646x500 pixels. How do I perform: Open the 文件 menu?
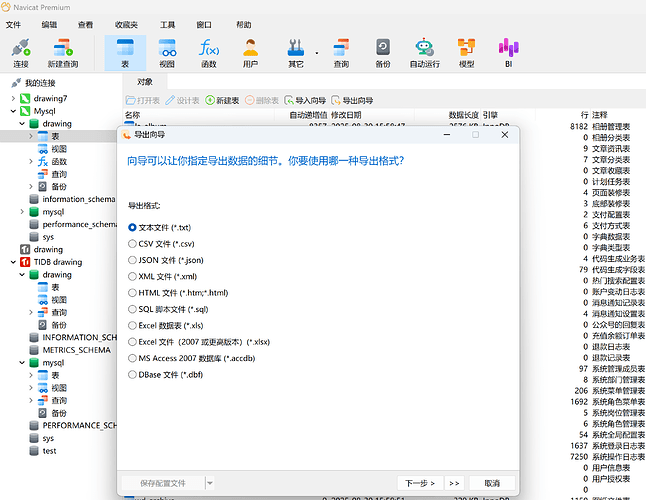click(x=13, y=25)
